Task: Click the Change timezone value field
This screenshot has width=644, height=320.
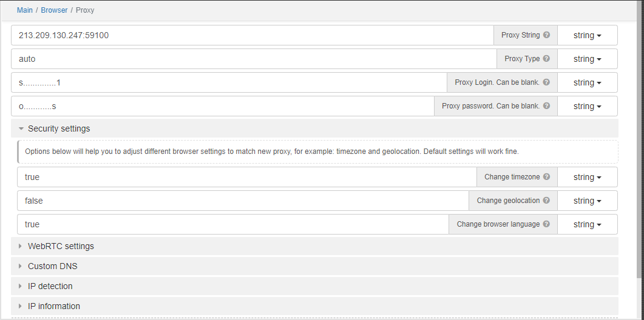Action: click(x=246, y=177)
